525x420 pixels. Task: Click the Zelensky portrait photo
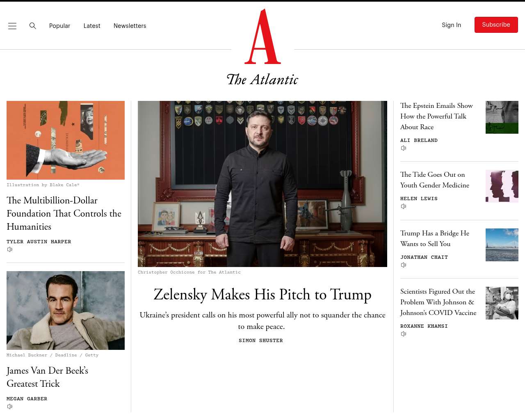[x=262, y=184]
